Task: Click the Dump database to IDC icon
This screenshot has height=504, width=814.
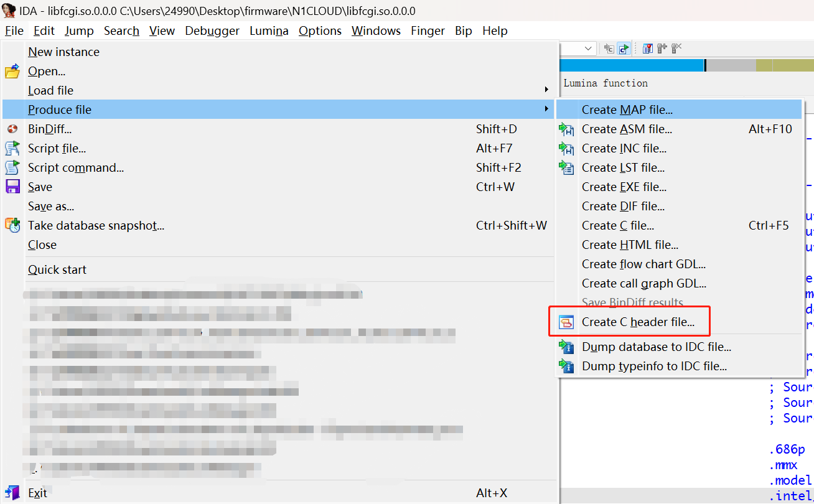Action: tap(566, 347)
